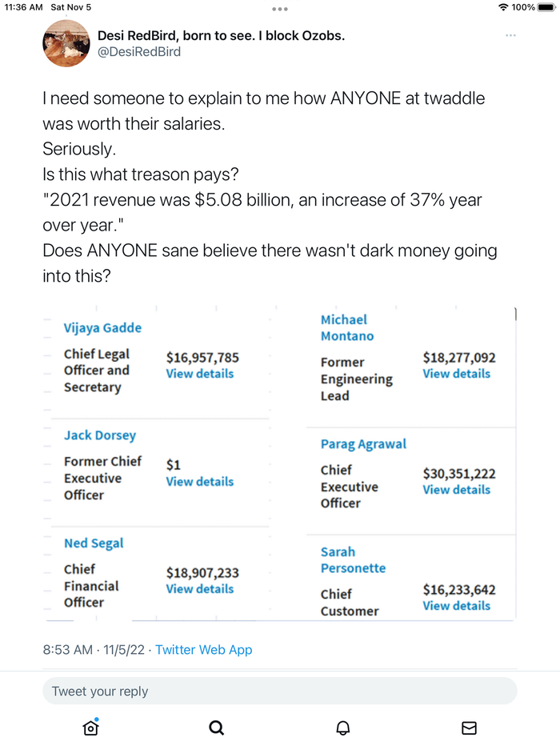Open the tweet's more options ellipsis
The image size is (560, 746).
[510, 36]
